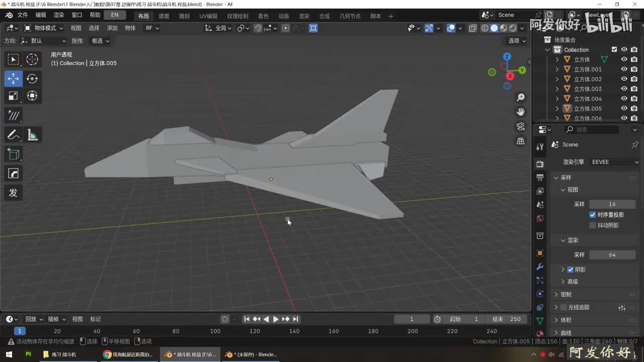This screenshot has height=362, width=644.
Task: Click the 渲染 采样 value 64 field
Action: coord(612,254)
